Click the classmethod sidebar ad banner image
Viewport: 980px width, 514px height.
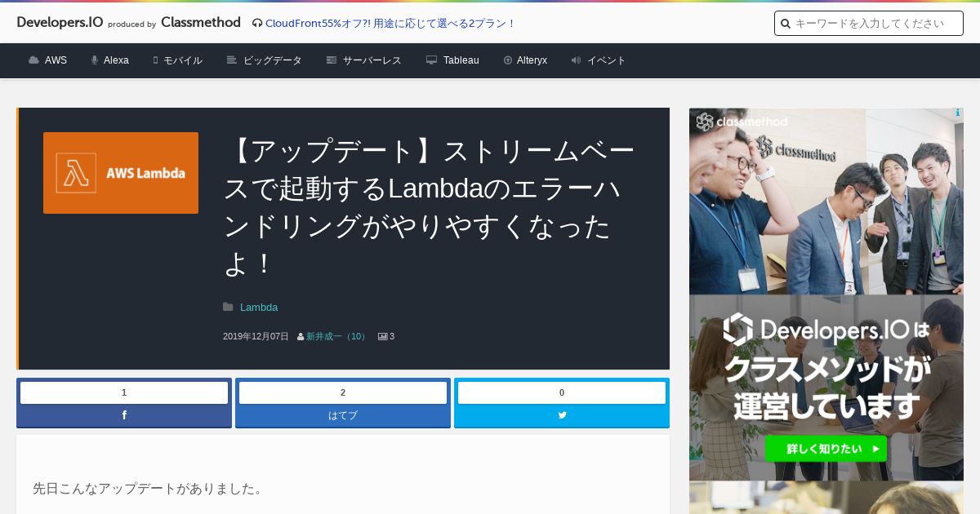pos(826,294)
